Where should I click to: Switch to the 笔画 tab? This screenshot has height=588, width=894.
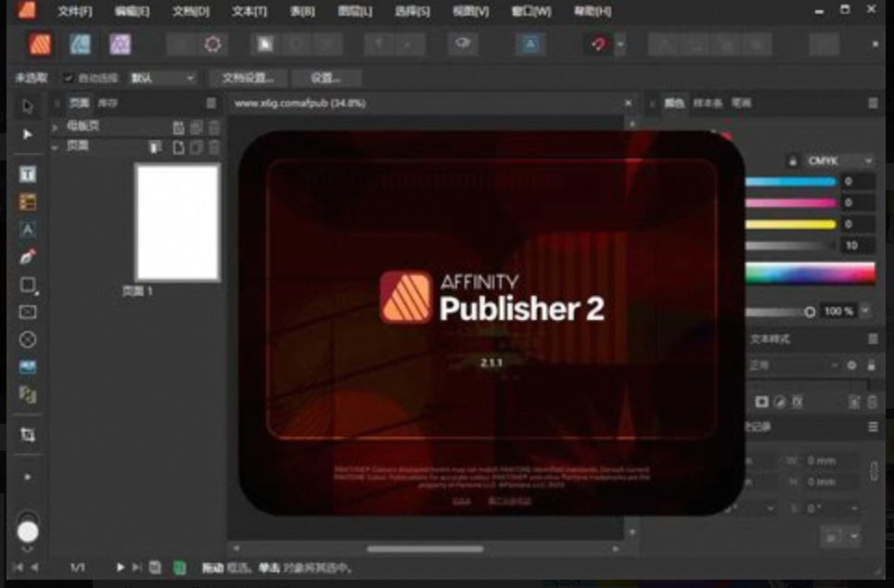tap(741, 103)
